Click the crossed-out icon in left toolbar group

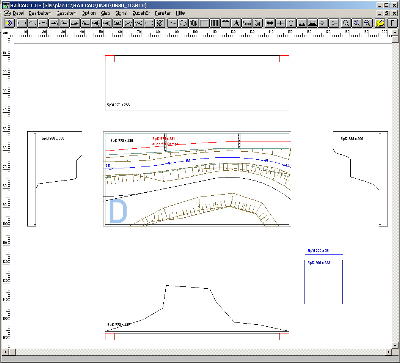[x=160, y=23]
